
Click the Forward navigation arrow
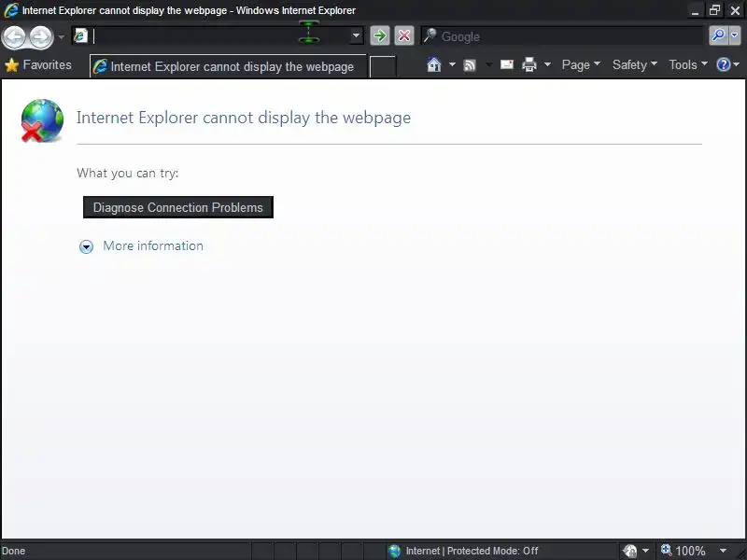pos(41,36)
